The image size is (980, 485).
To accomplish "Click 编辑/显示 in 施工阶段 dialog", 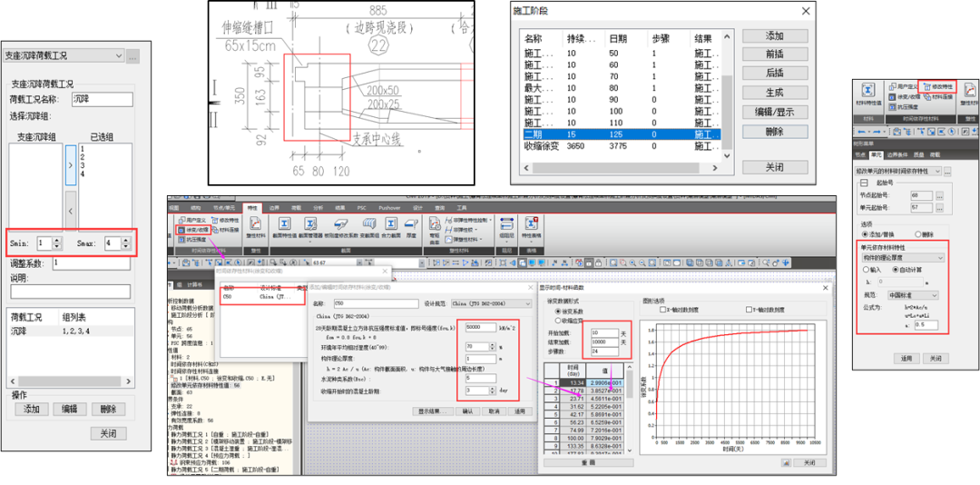I will [775, 113].
